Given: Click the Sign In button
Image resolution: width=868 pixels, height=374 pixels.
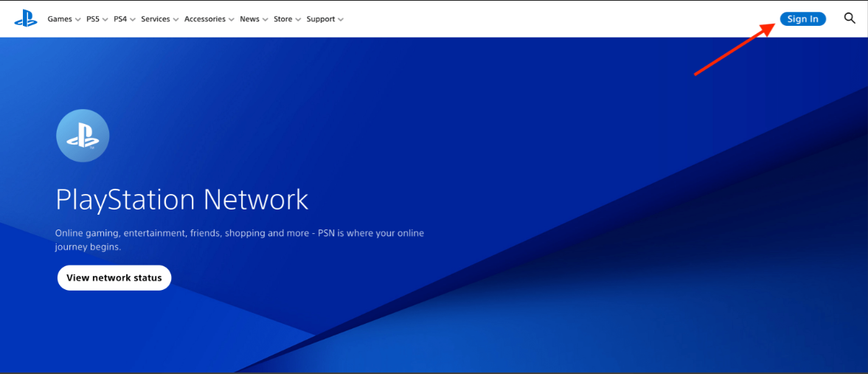Looking at the screenshot, I should pyautogui.click(x=802, y=19).
